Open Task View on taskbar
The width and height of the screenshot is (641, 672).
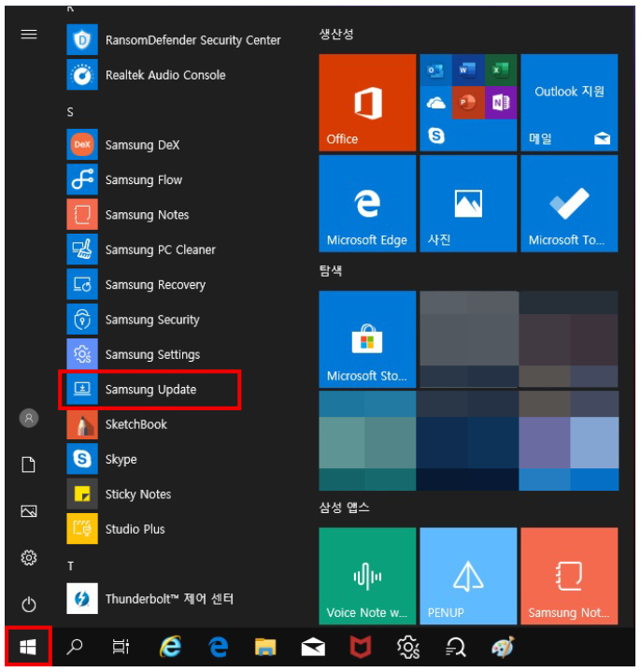coord(121,647)
